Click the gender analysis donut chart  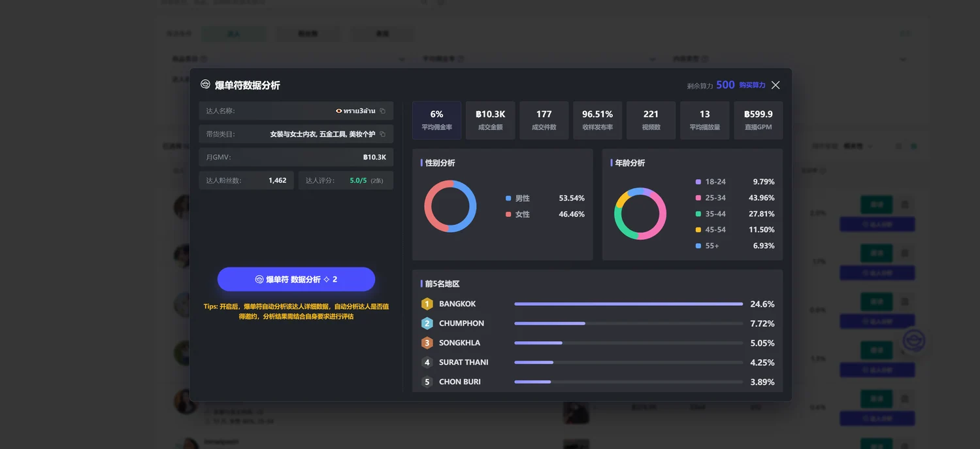450,206
